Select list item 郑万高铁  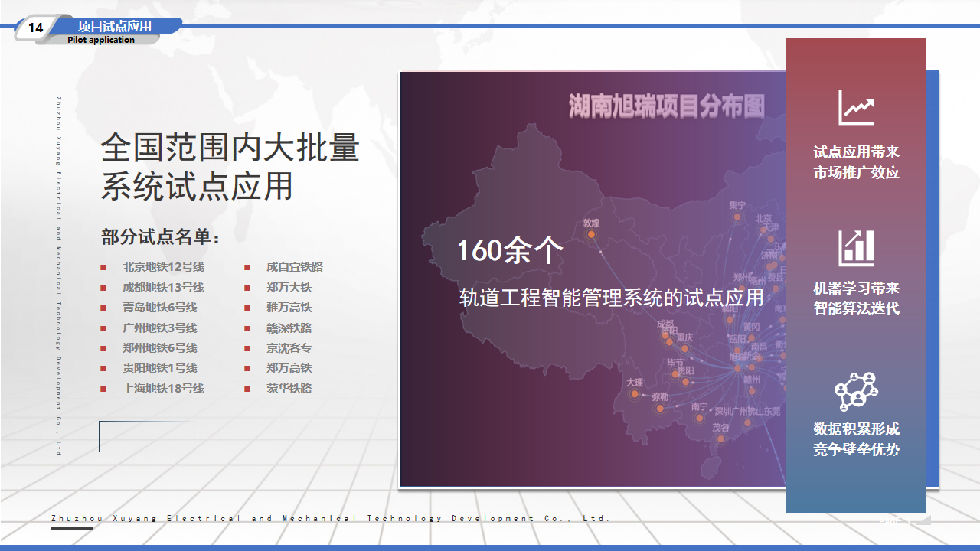pos(289,368)
